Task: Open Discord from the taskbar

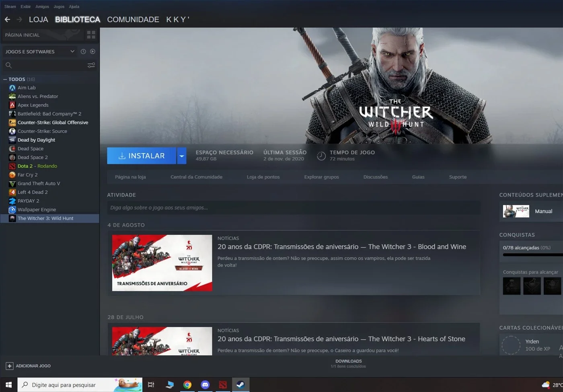Action: [x=205, y=385]
